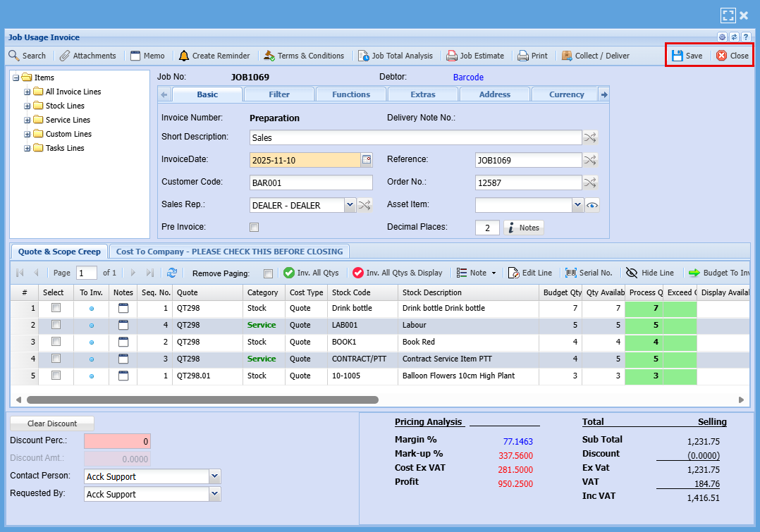Click the Save button

pos(687,56)
